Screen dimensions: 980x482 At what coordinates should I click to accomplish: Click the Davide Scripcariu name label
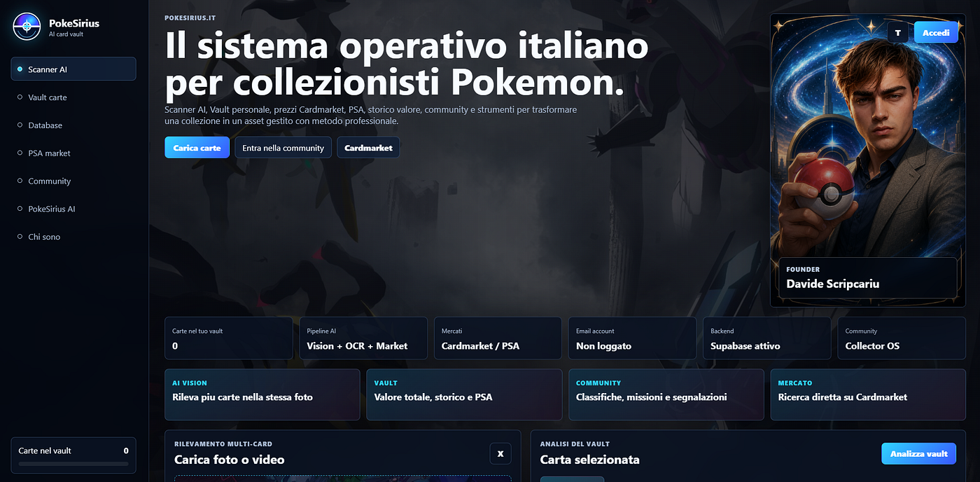pyautogui.click(x=833, y=284)
